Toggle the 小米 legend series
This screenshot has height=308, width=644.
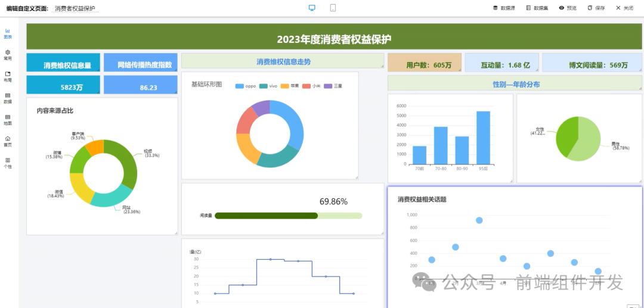click(311, 86)
